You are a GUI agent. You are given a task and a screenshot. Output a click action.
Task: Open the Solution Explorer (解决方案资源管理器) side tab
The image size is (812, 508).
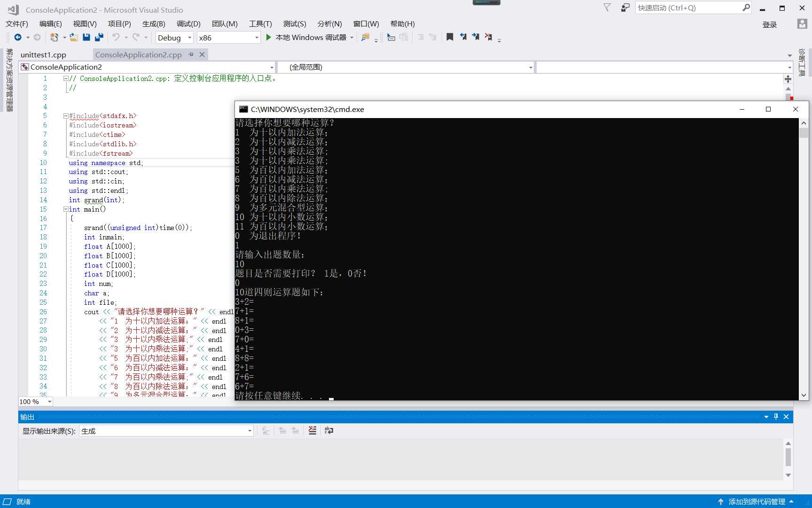pos(9,80)
